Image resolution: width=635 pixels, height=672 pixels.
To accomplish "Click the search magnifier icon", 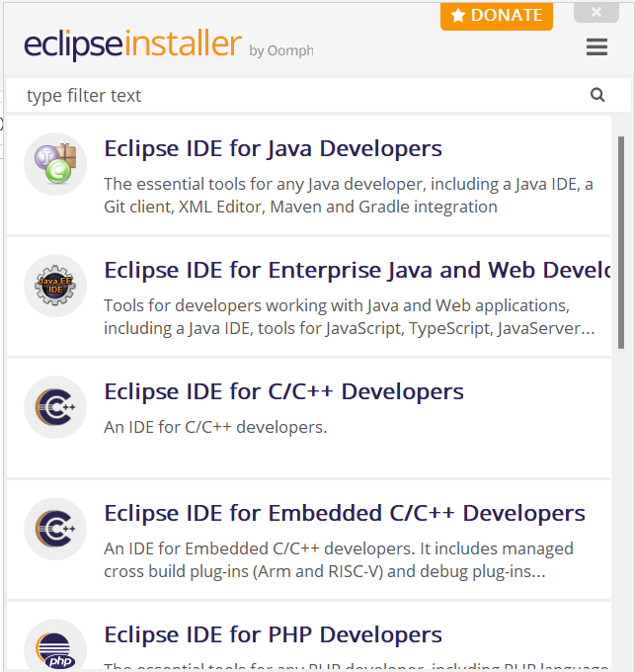I will point(597,95).
